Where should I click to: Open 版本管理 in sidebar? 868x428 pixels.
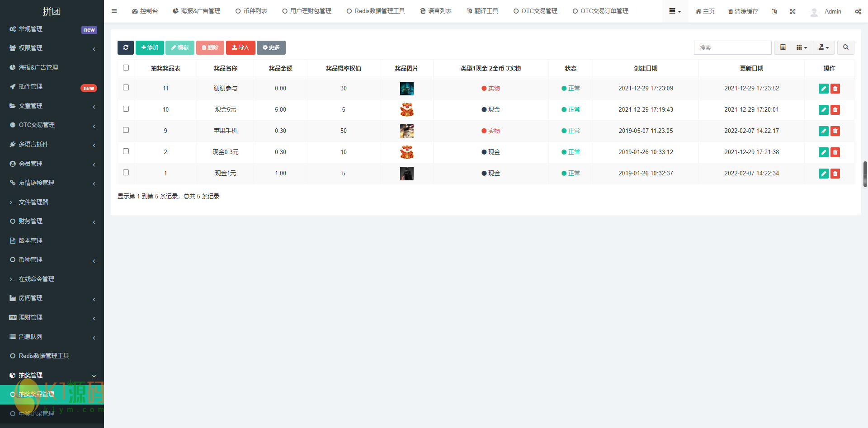click(52, 240)
